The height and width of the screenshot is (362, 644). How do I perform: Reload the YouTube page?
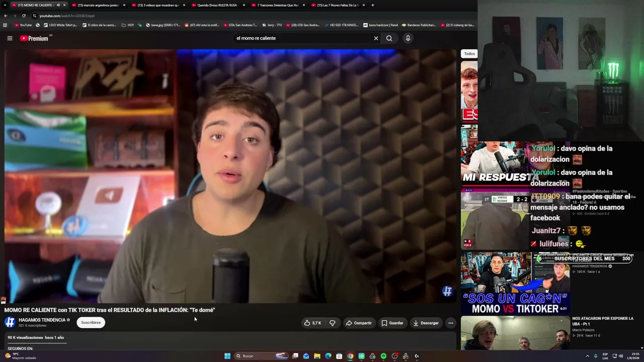[24, 16]
